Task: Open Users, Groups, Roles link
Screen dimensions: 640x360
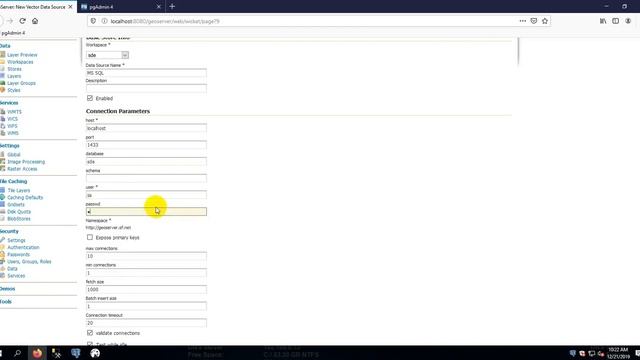Action: tap(29, 261)
